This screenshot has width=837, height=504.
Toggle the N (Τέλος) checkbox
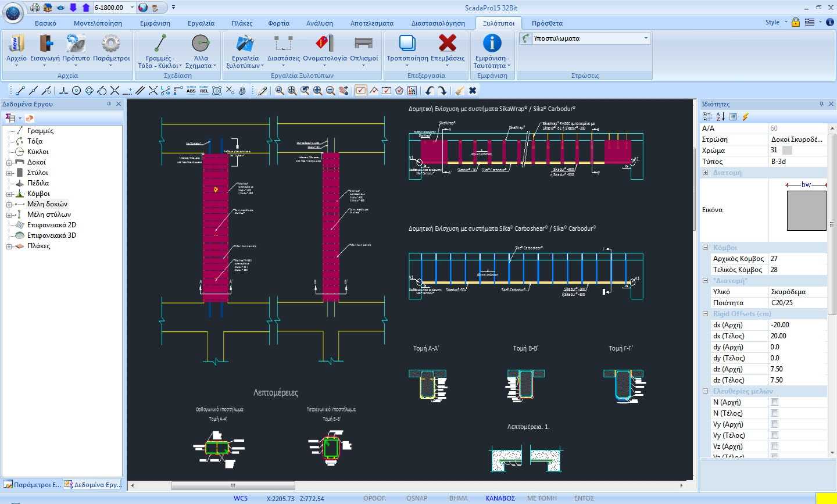point(774,413)
